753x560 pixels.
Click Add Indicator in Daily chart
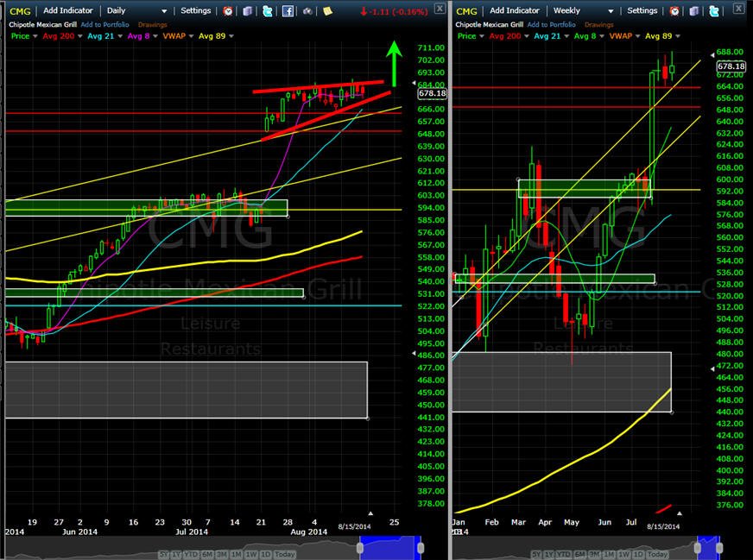pyautogui.click(x=68, y=10)
